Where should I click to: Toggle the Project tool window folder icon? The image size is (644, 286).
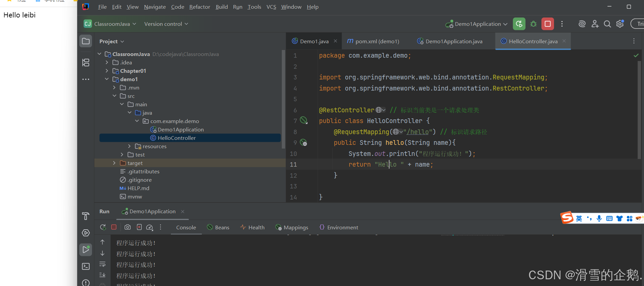[x=86, y=41]
